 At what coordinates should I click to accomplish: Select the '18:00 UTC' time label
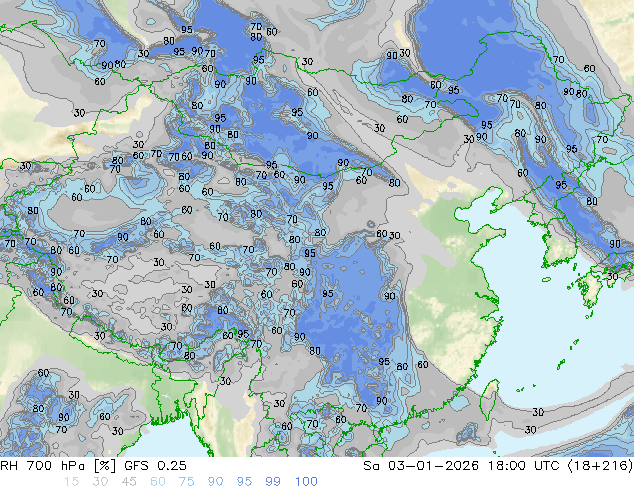[523, 466]
